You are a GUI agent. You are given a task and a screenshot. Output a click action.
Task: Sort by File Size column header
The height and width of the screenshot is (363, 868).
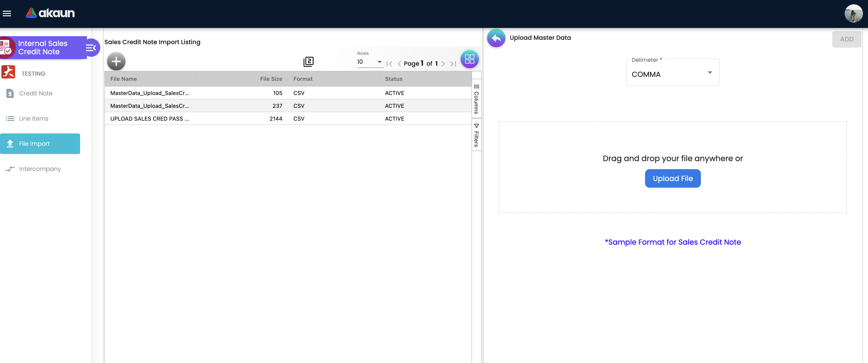tap(242, 79)
